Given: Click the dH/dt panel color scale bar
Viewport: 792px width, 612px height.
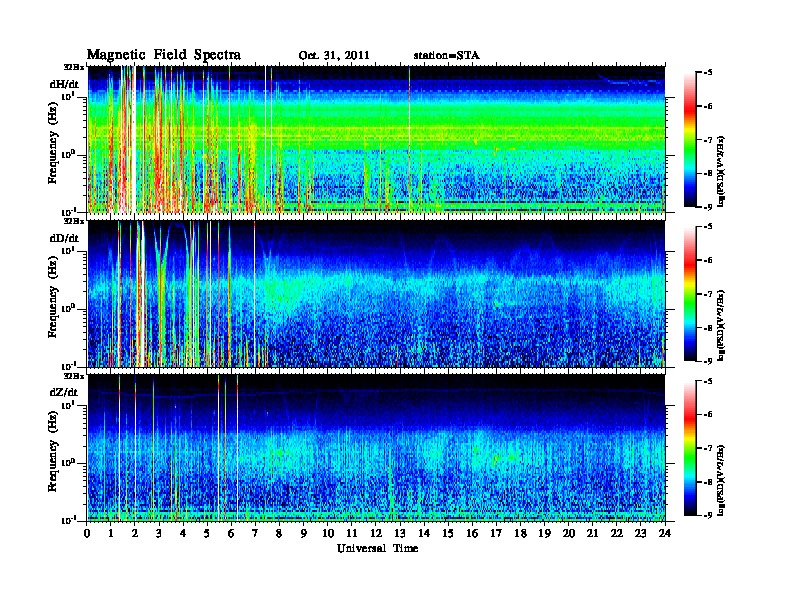Looking at the screenshot, I should 690,139.
